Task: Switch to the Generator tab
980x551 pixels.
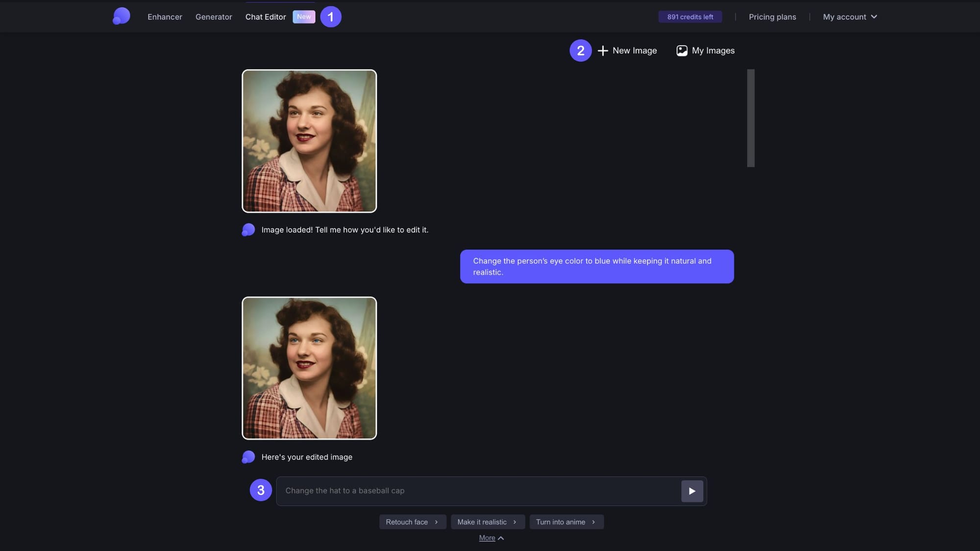Action: click(214, 17)
